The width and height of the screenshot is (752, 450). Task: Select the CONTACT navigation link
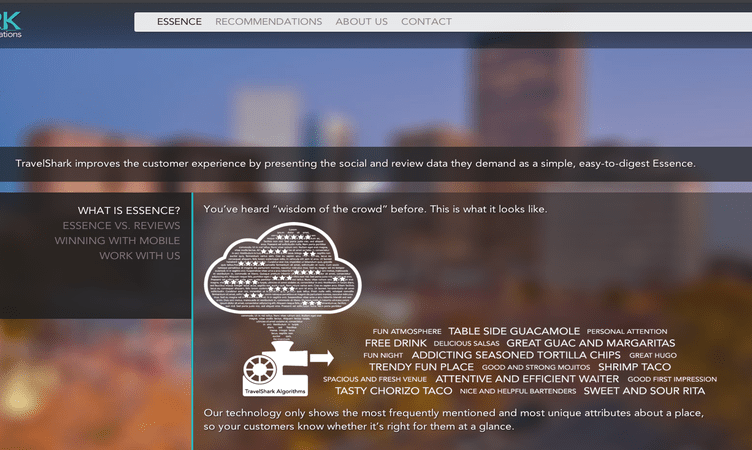pos(426,22)
